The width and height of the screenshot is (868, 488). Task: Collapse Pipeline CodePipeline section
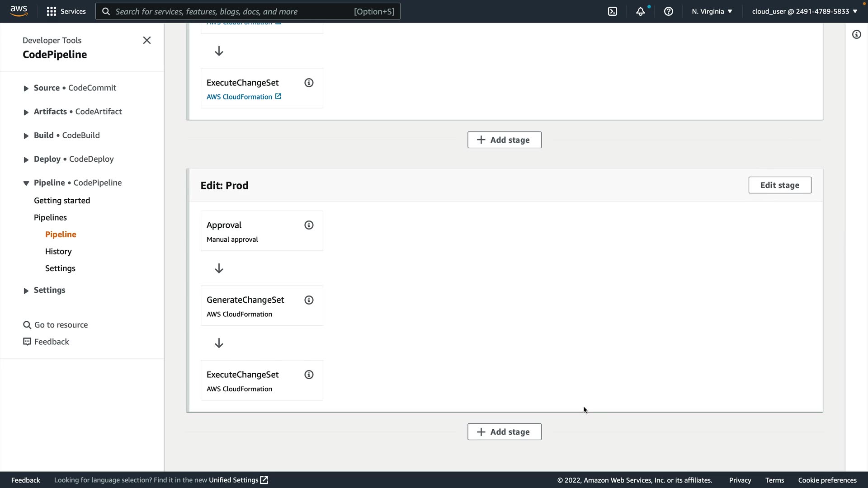26,183
